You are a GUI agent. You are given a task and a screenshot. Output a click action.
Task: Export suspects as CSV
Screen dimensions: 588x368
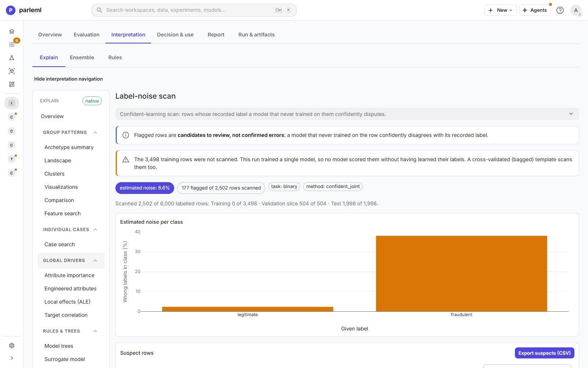tap(545, 353)
